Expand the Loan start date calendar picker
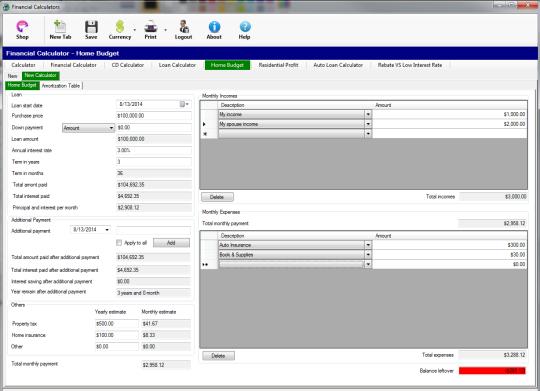 pos(185,104)
